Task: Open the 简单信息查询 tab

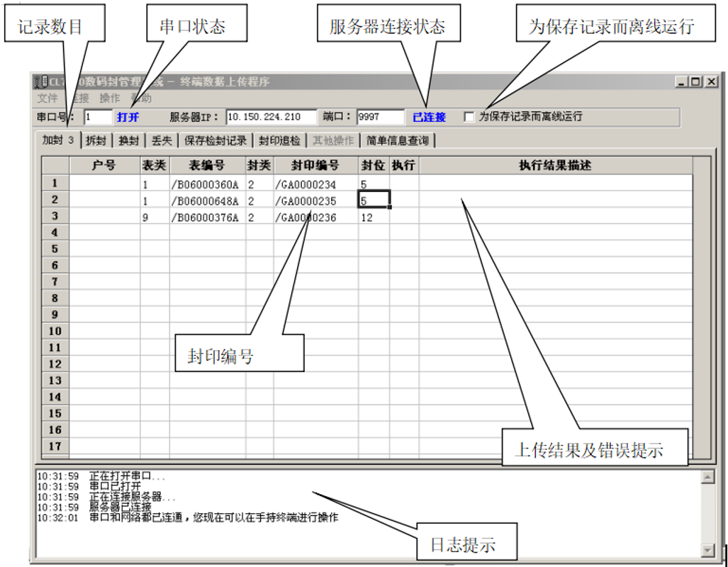Action: tap(398, 140)
